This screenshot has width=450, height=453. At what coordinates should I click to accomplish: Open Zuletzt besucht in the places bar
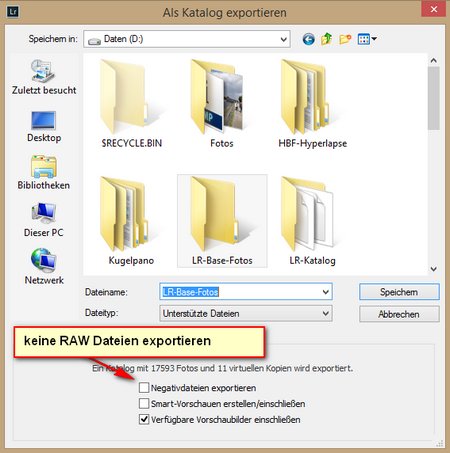click(44, 77)
